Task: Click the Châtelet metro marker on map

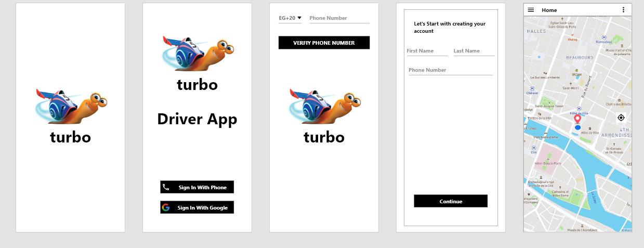Action: [532, 89]
